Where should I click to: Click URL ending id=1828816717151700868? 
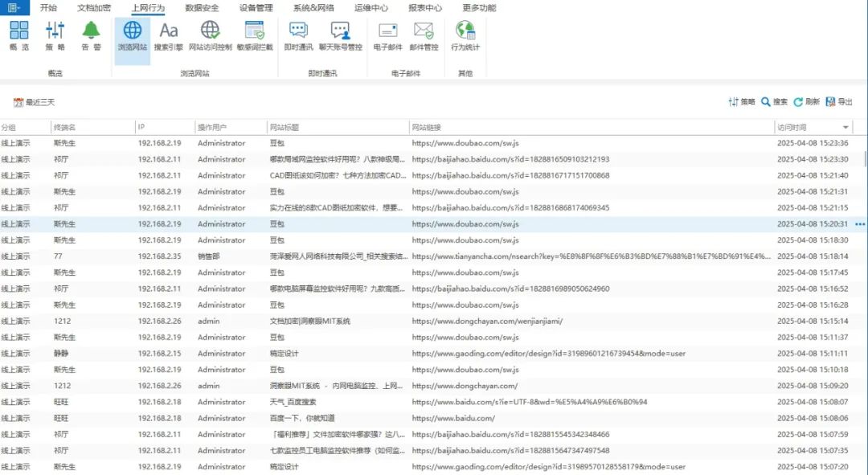coord(510,175)
